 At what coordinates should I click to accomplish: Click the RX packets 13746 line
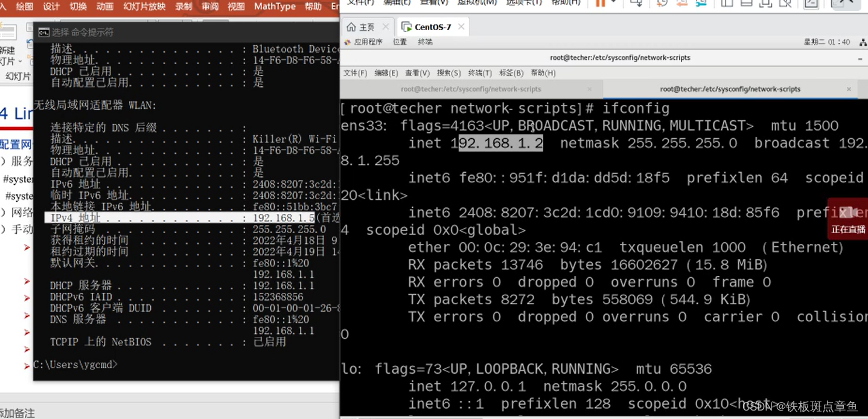point(587,265)
